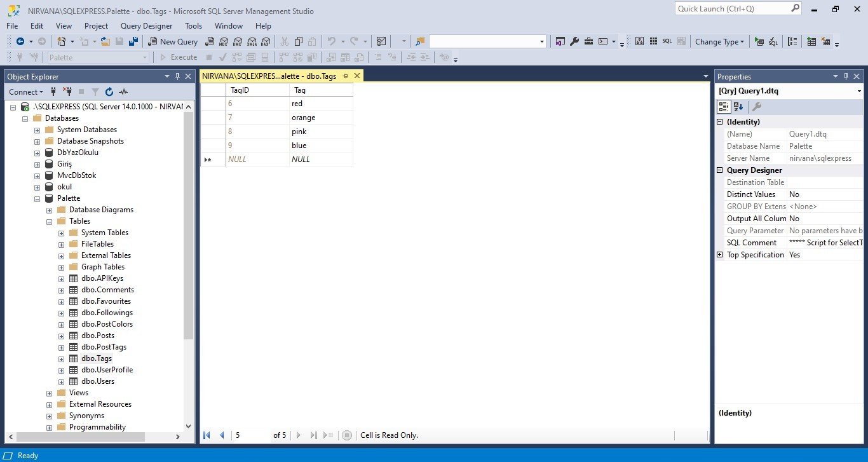The height and width of the screenshot is (462, 868).
Task: Click the Execute SQL icon
Action: click(759, 41)
